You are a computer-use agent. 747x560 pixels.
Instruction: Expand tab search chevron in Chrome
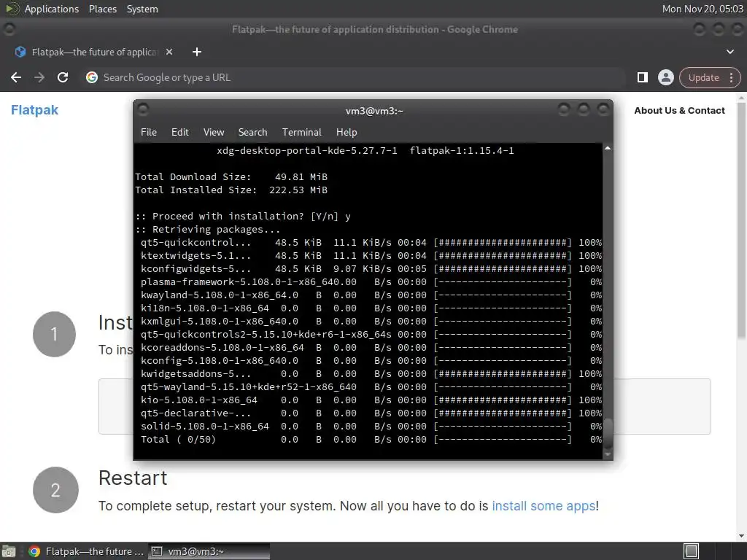(729, 52)
